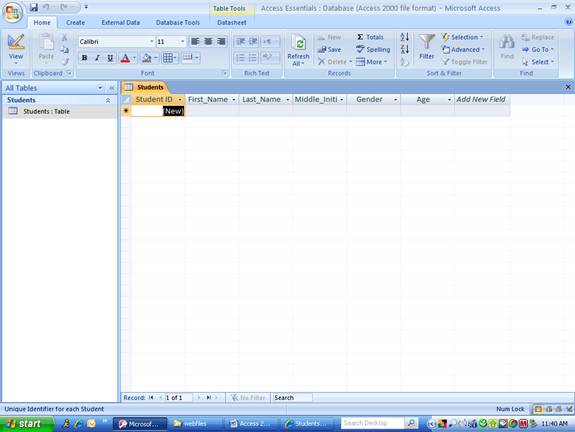Image resolution: width=575 pixels, height=432 pixels.
Task: Close the Students table document
Action: click(568, 87)
